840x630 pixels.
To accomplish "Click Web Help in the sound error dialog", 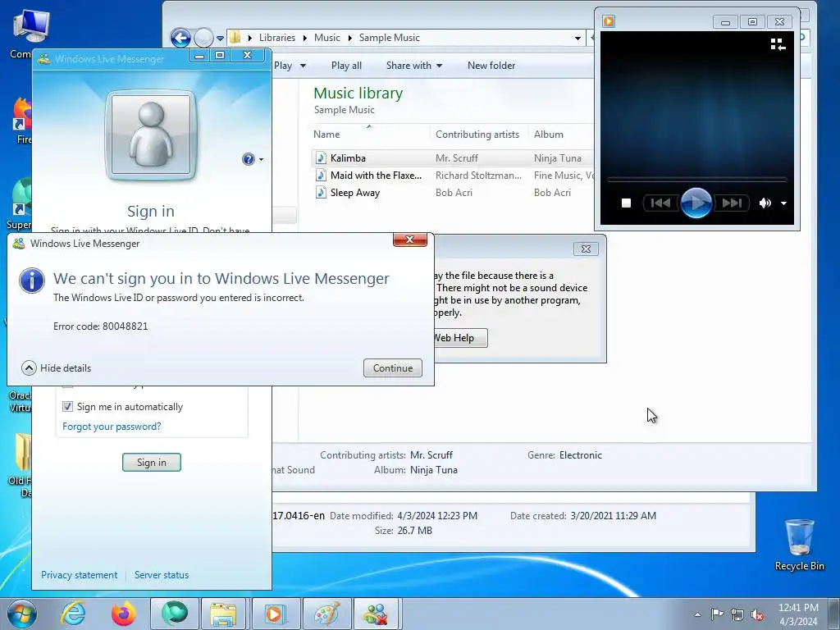I will point(459,338).
